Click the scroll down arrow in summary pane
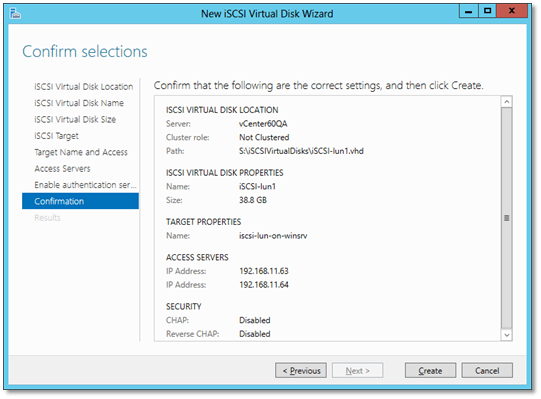This screenshot has height=399, width=541. (507, 335)
